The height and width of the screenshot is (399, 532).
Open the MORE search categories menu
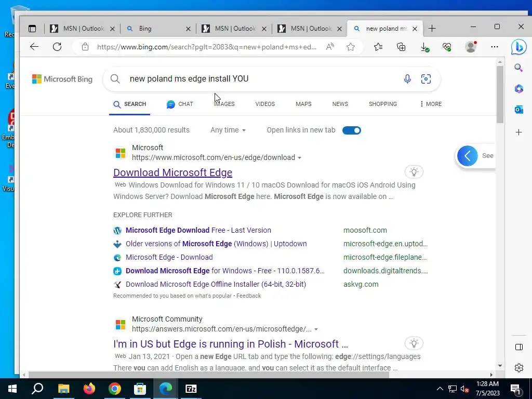pyautogui.click(x=431, y=104)
